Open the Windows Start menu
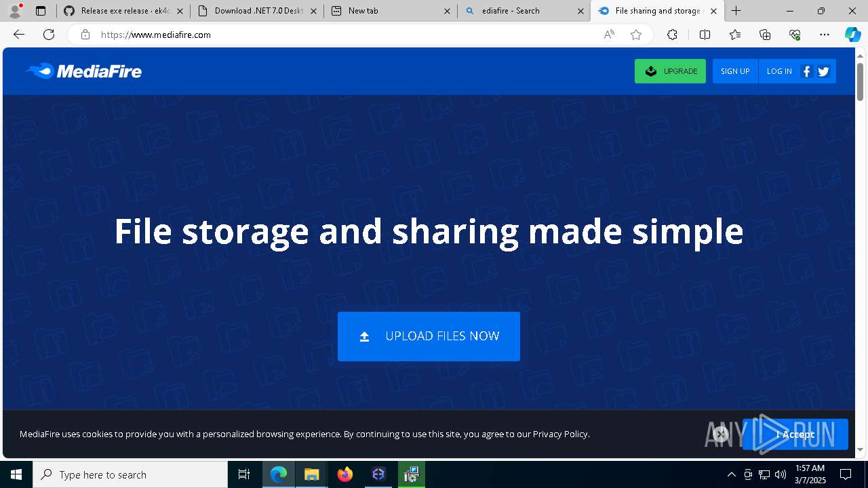This screenshot has width=868, height=488. (16, 474)
